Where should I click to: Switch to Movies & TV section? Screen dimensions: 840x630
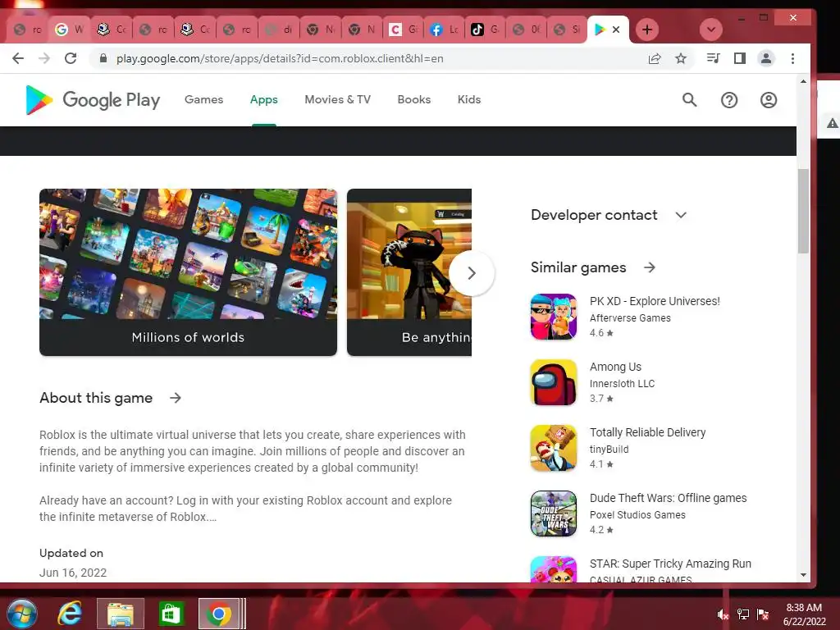coord(337,99)
